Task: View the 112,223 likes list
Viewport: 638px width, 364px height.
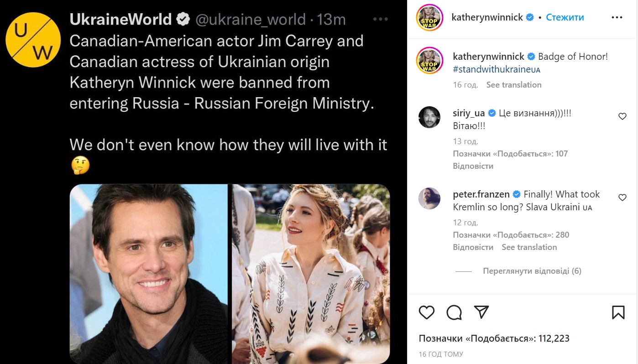Action: click(494, 338)
